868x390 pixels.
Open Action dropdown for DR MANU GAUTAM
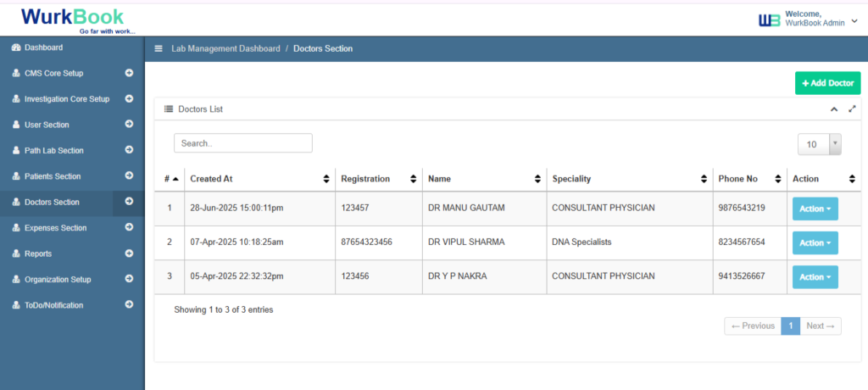click(x=815, y=209)
